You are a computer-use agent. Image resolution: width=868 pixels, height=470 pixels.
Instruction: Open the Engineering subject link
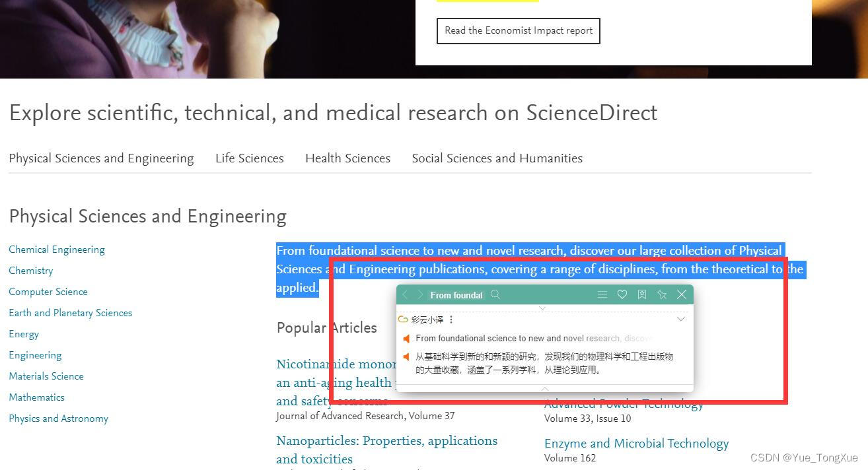click(x=35, y=355)
